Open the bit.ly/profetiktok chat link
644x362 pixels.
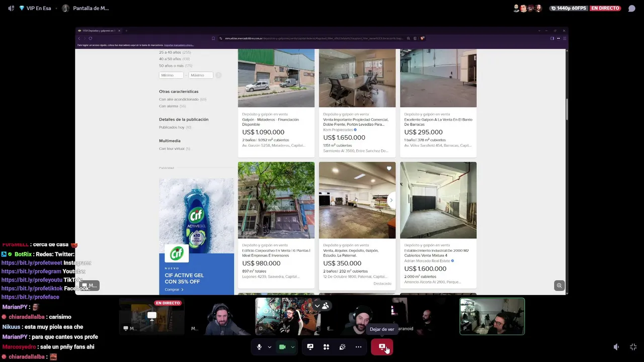(x=32, y=289)
